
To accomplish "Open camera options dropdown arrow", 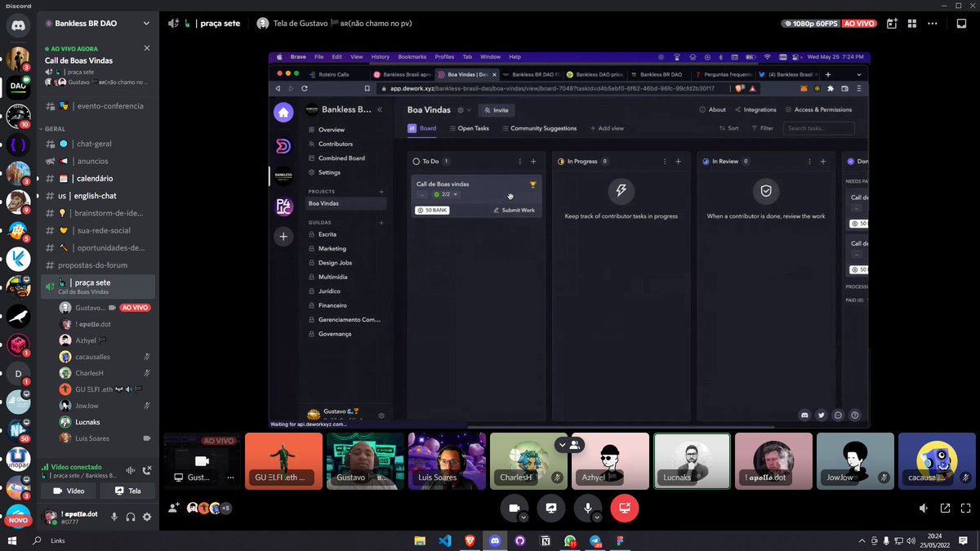I will point(523,517).
